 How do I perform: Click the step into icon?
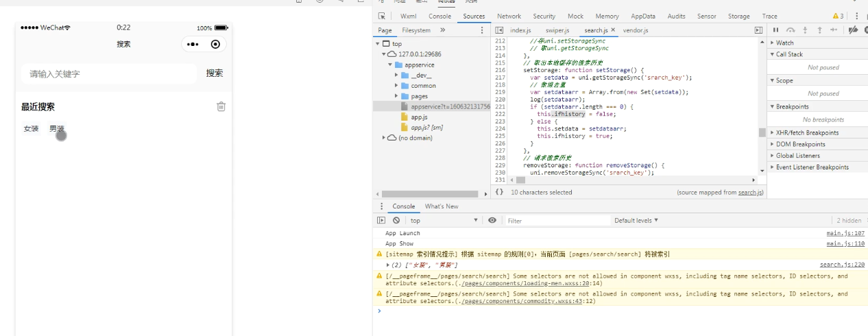tap(805, 30)
